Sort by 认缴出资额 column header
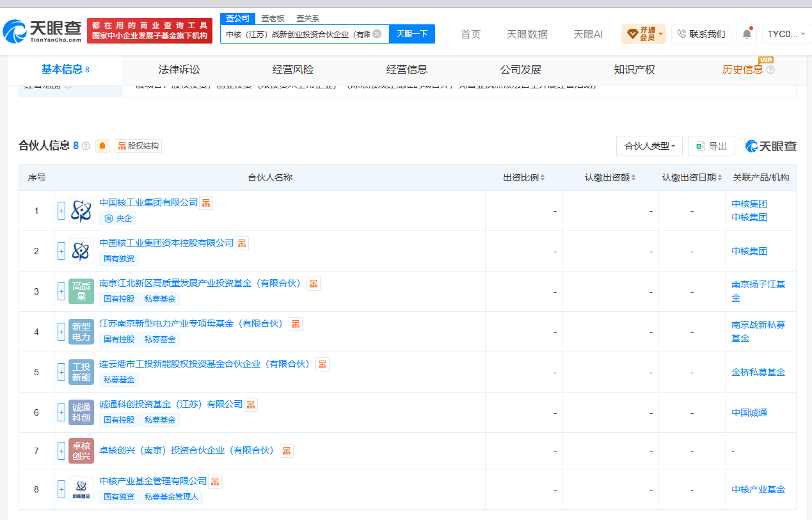Screen dimensions: 812x520 [610, 177]
